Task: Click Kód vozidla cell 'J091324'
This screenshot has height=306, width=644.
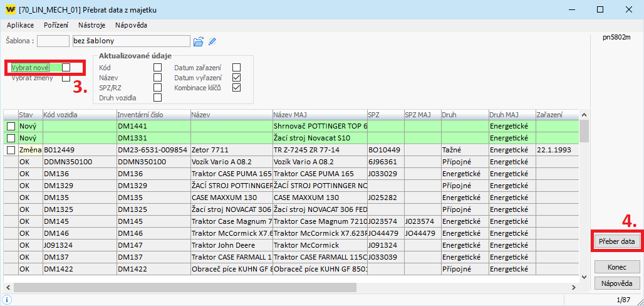Action: click(80, 245)
